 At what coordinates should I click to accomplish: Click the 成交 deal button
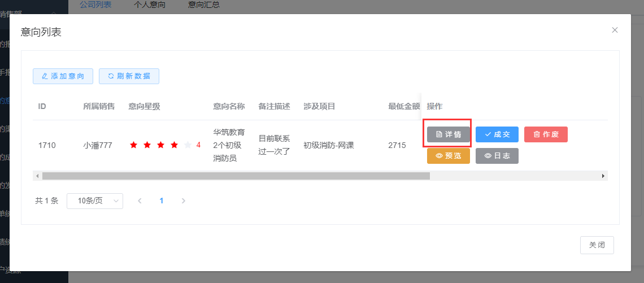497,135
